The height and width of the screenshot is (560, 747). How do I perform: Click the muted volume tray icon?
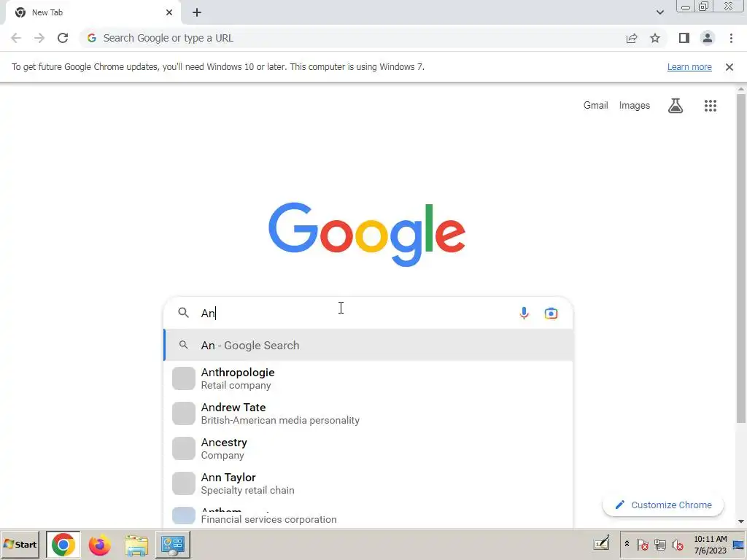(677, 544)
